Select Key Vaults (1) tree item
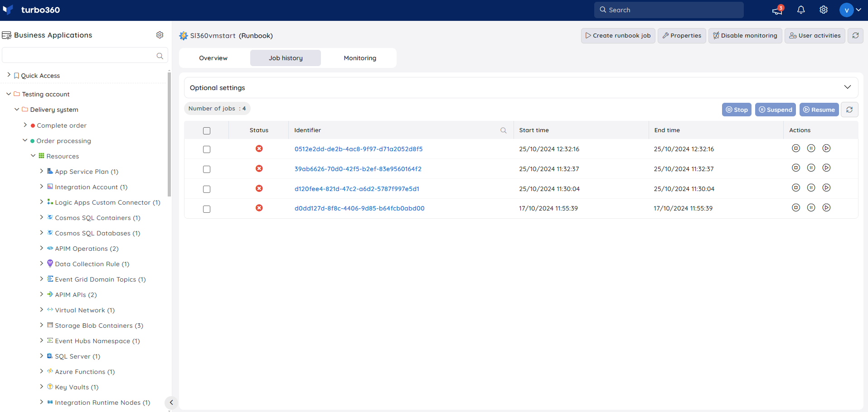Viewport: 868px width, 412px height. click(77, 387)
